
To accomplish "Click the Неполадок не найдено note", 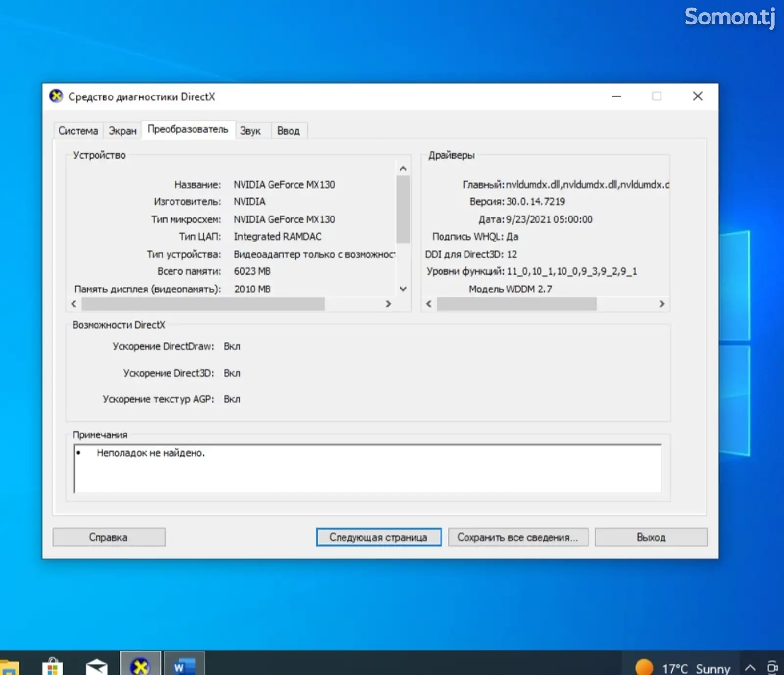I will point(150,453).
